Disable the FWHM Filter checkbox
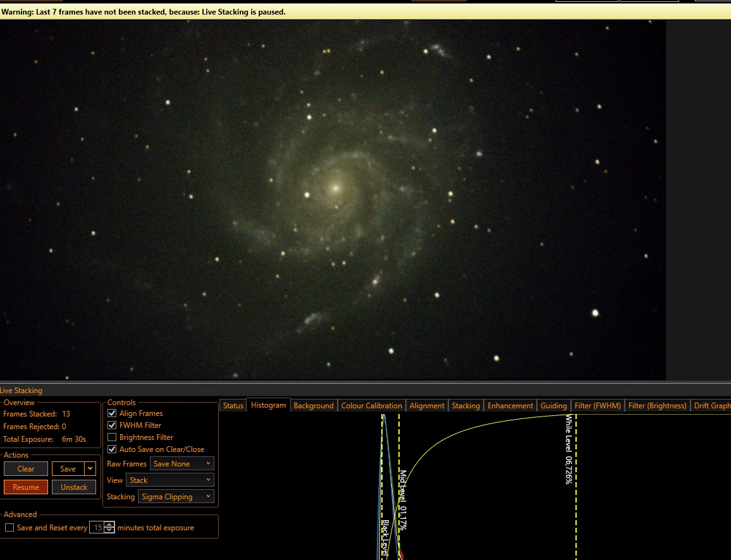731x560 pixels. (112, 425)
